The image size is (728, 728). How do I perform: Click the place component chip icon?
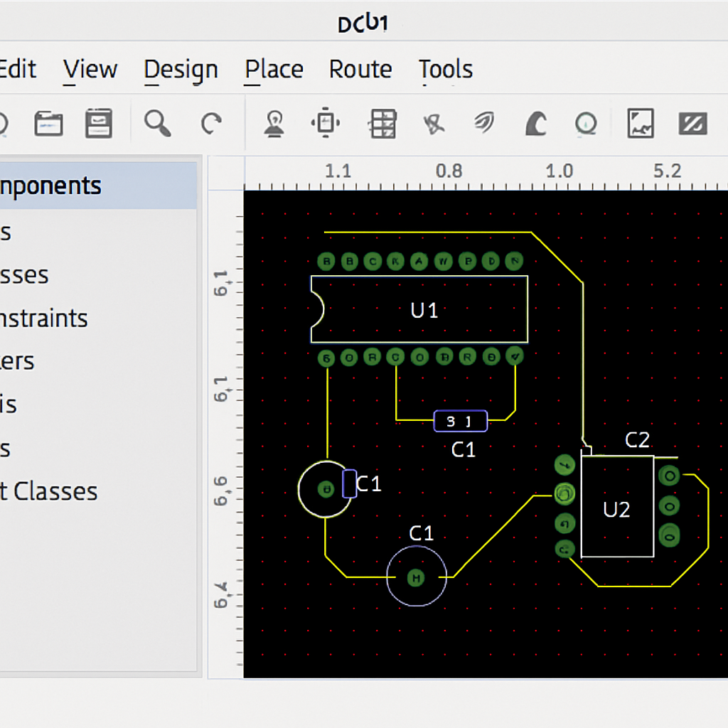click(326, 124)
